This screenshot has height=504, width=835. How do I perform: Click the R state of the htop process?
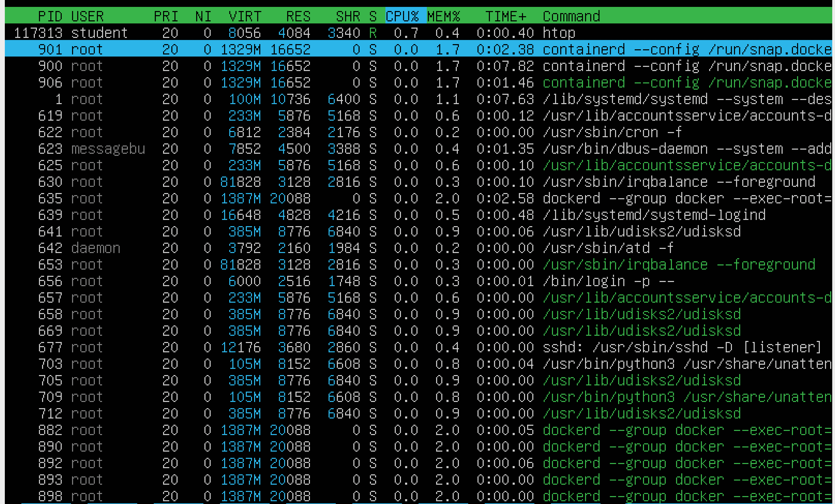[x=373, y=33]
